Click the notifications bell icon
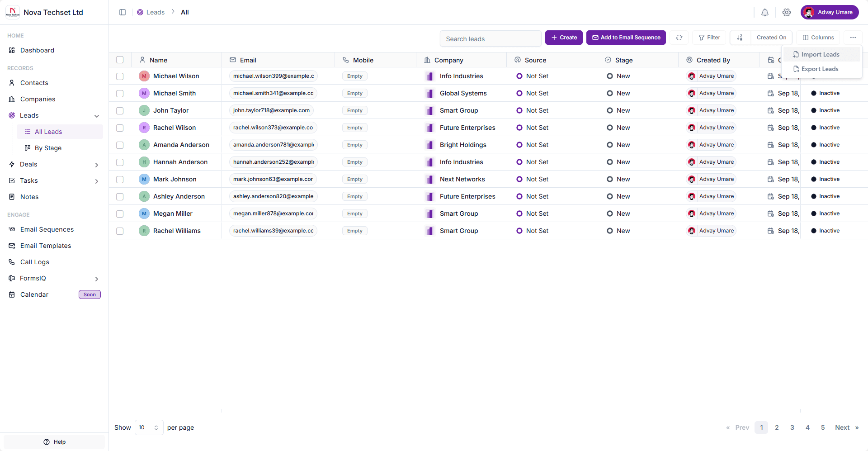Screen dimensions: 868x451 (x=764, y=13)
